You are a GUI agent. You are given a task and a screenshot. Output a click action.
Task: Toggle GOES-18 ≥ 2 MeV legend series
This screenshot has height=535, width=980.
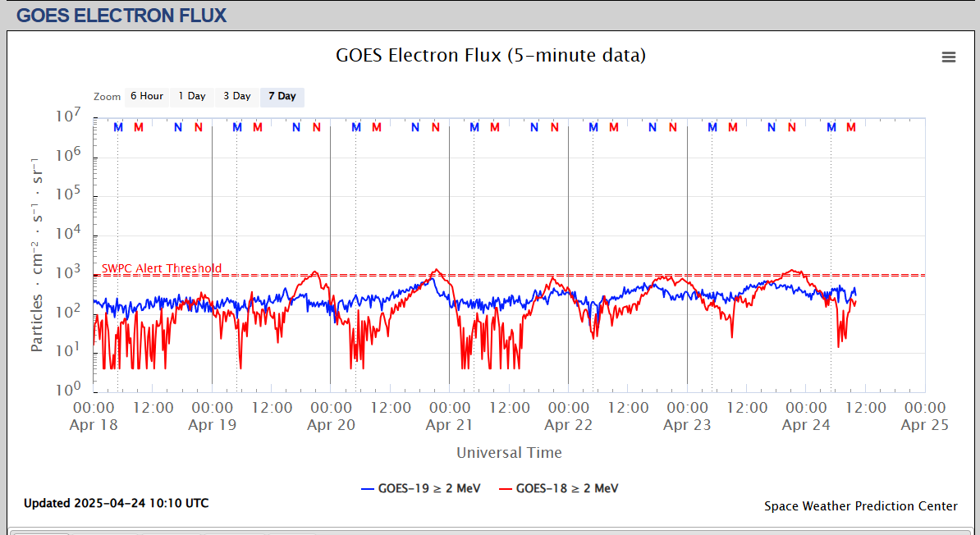point(559,488)
